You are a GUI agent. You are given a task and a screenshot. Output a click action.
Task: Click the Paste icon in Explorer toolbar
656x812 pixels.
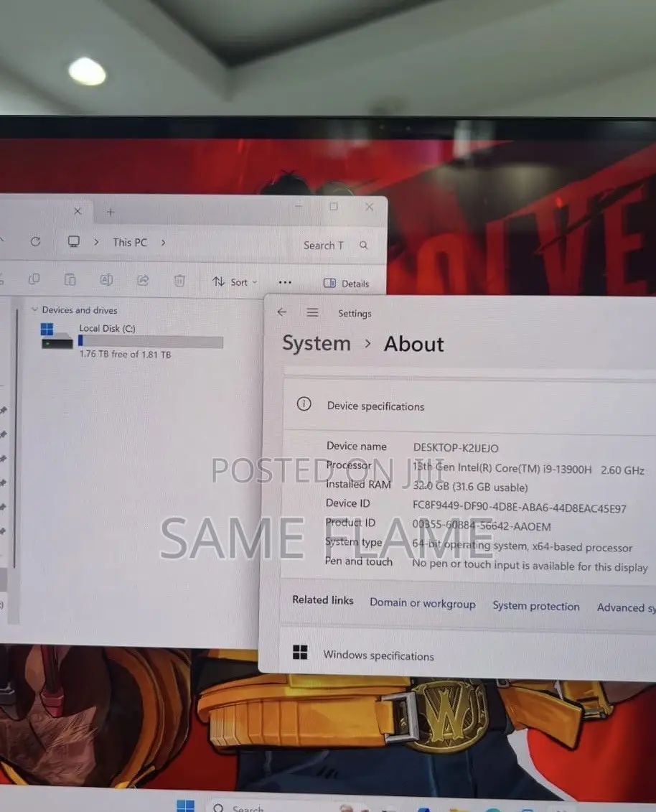(70, 280)
